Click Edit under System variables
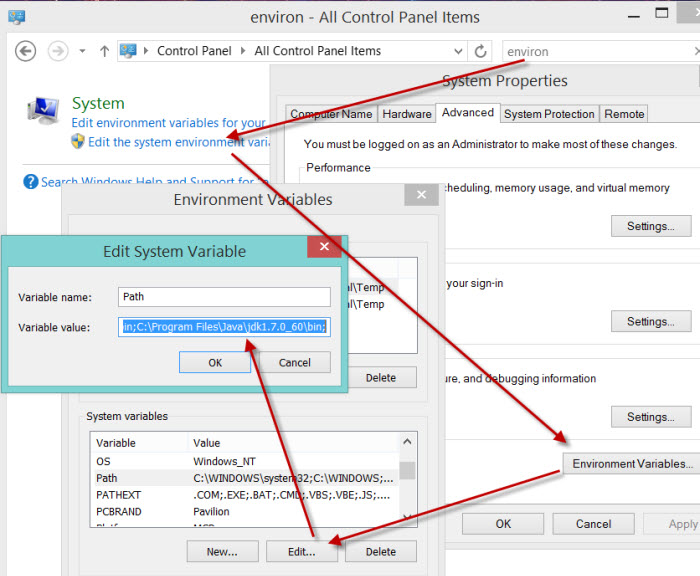Image resolution: width=700 pixels, height=576 pixels. pyautogui.click(x=301, y=551)
